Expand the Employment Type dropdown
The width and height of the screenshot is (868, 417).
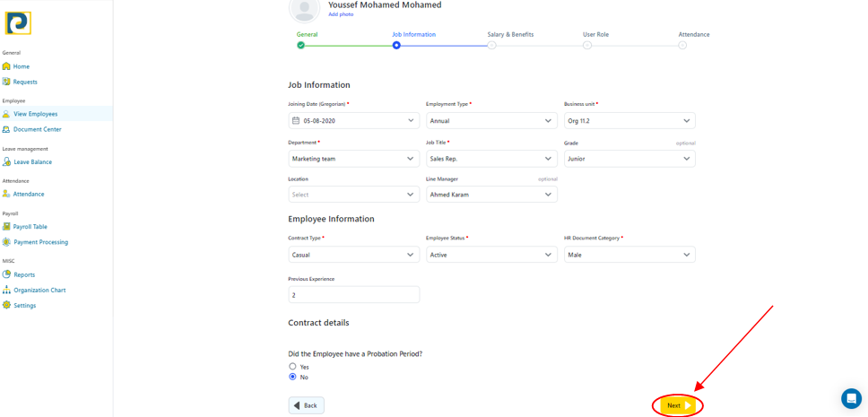click(490, 121)
